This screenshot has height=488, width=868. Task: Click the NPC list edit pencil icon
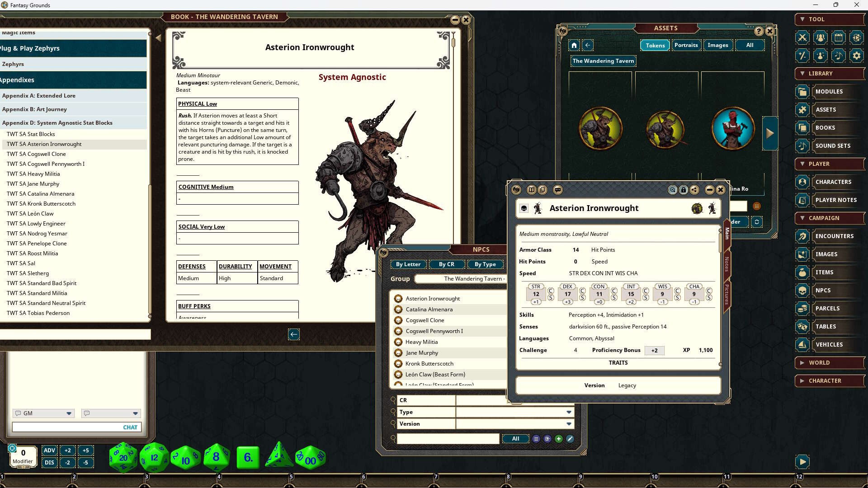570,439
